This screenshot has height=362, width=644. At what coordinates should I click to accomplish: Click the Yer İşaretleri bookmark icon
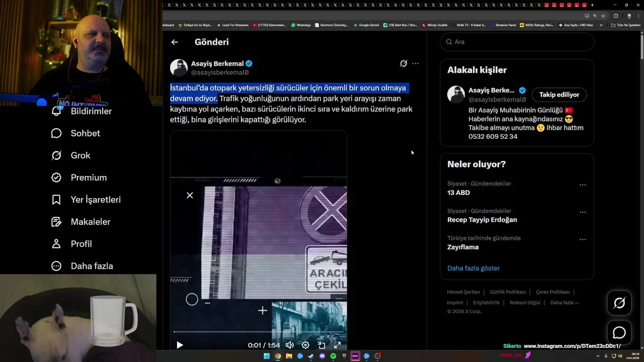click(56, 200)
